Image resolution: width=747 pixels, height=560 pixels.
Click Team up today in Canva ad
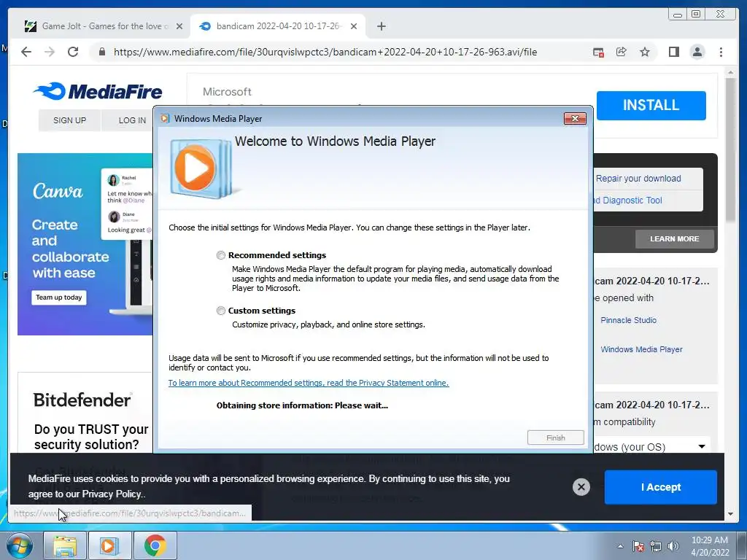click(x=59, y=297)
